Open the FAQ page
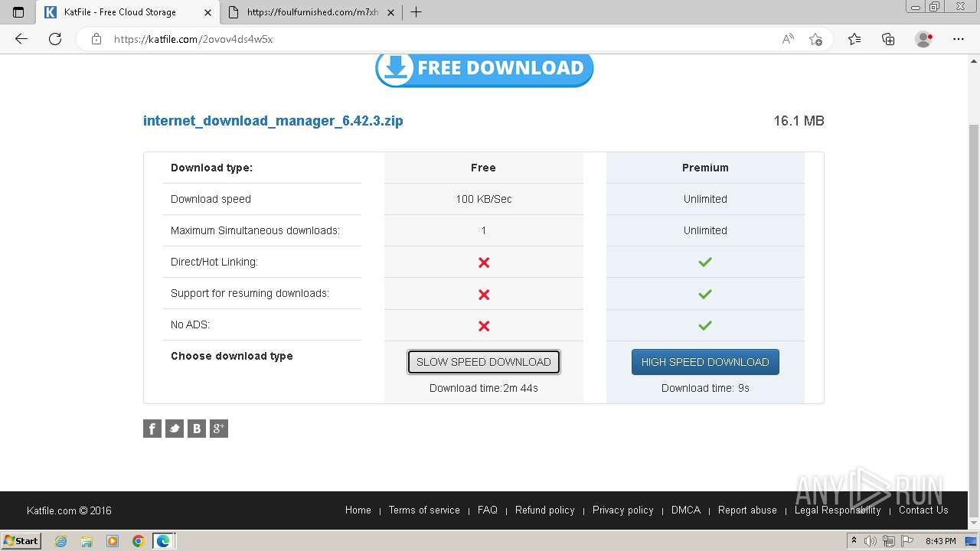 tap(488, 510)
